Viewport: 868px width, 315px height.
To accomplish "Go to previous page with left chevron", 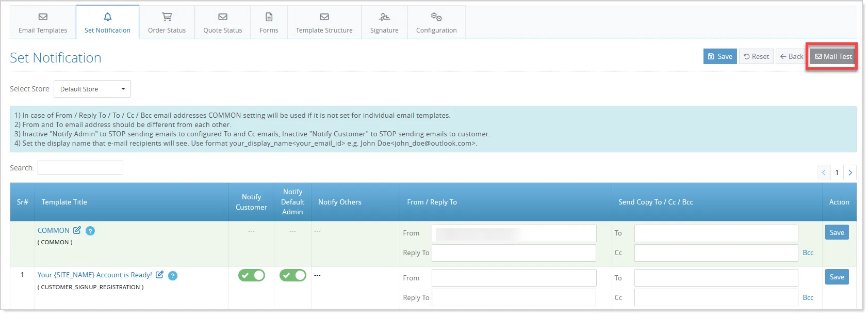I will (x=824, y=172).
